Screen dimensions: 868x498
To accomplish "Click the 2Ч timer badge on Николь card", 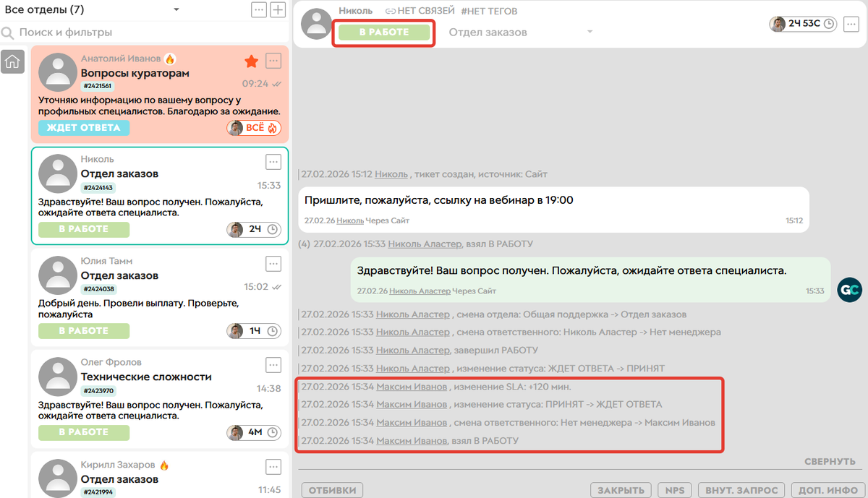I will point(254,230).
